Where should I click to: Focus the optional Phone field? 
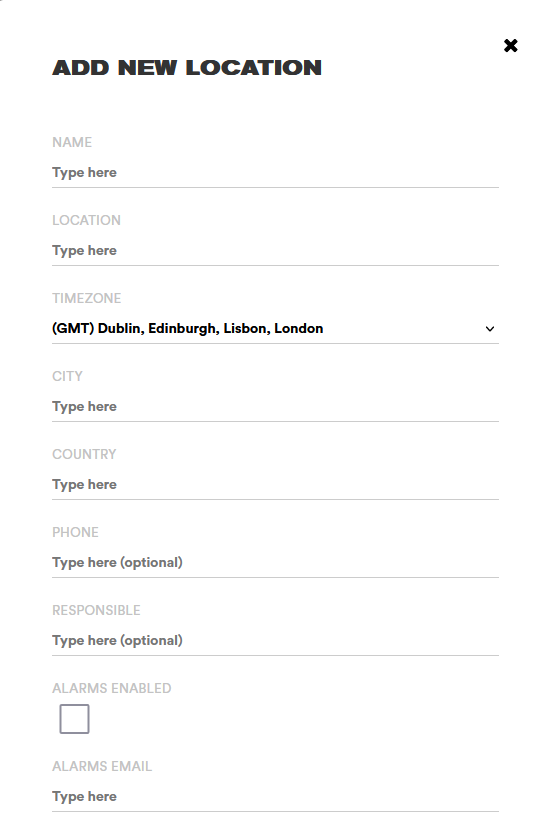(x=275, y=563)
